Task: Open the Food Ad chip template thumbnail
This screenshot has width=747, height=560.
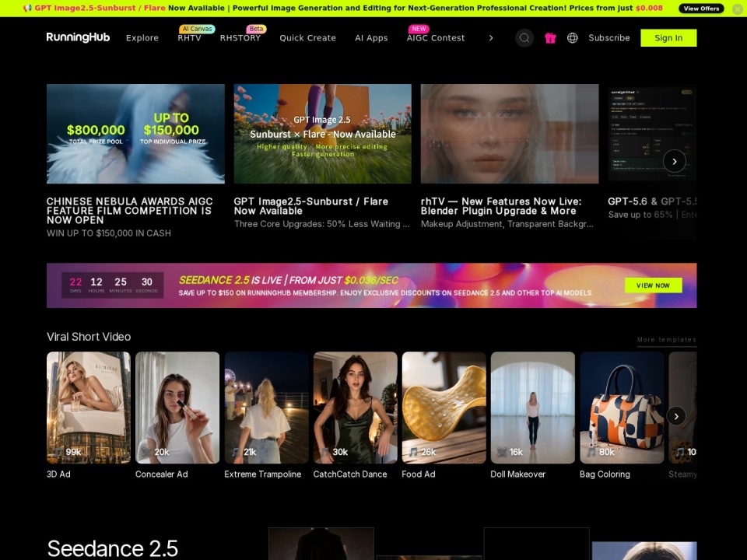Action: coord(444,408)
